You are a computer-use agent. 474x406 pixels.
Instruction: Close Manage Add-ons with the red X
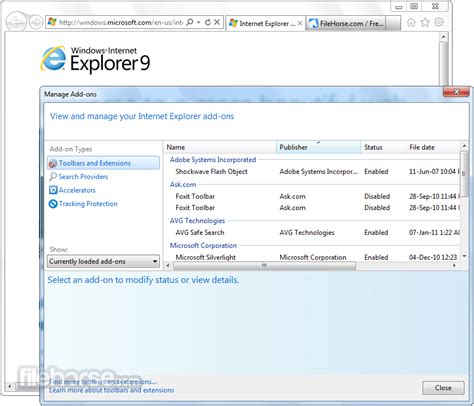point(456,92)
